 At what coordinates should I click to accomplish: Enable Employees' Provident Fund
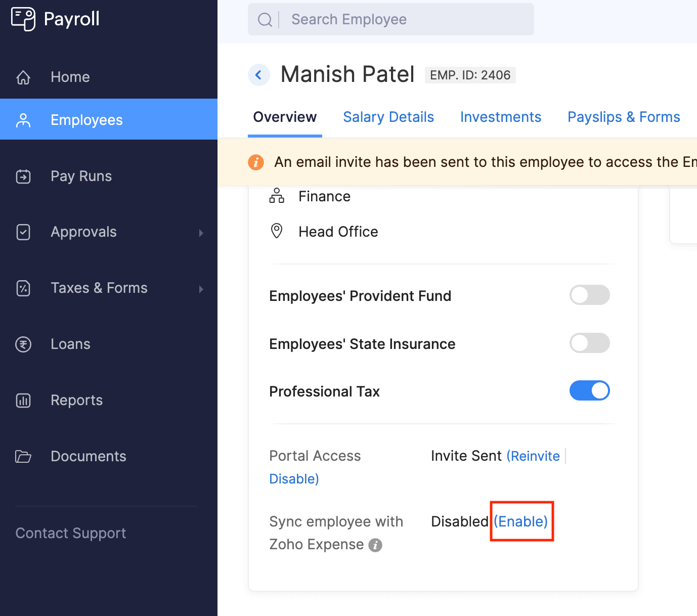coord(590,295)
